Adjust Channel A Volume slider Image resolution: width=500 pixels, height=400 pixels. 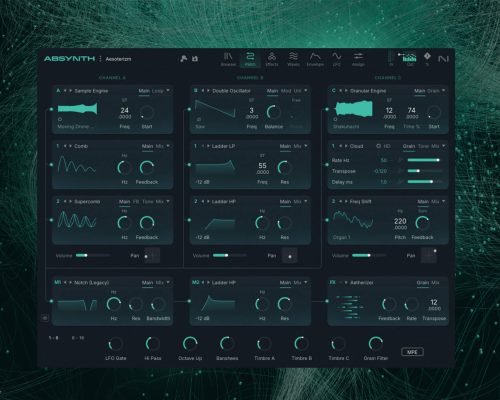pyautogui.click(x=93, y=255)
